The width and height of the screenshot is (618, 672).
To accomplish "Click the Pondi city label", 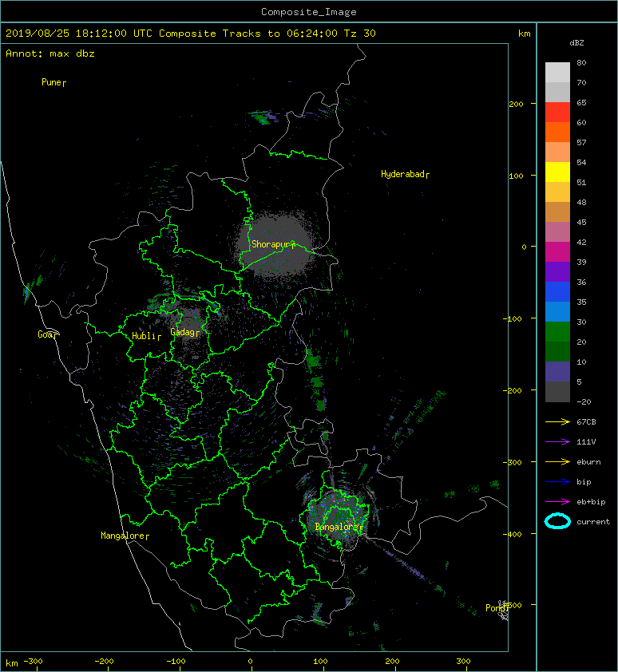I will 497,608.
